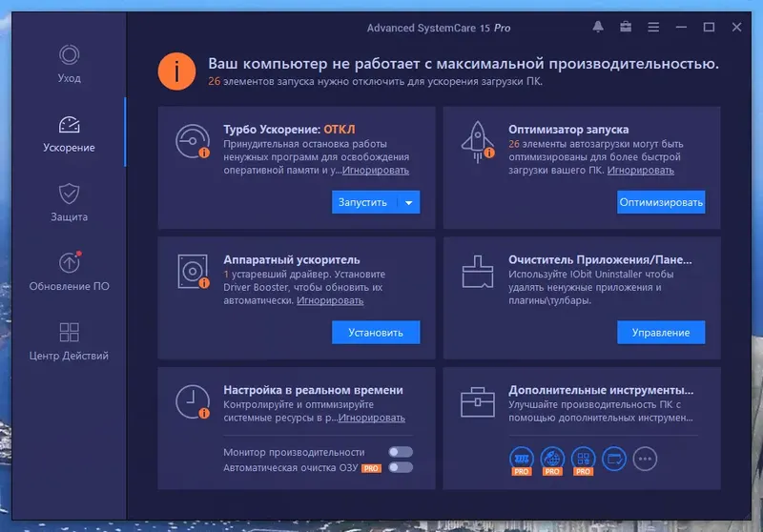Open the first PRO RAM tool icon
Image resolution: width=763 pixels, height=532 pixels.
(x=522, y=460)
